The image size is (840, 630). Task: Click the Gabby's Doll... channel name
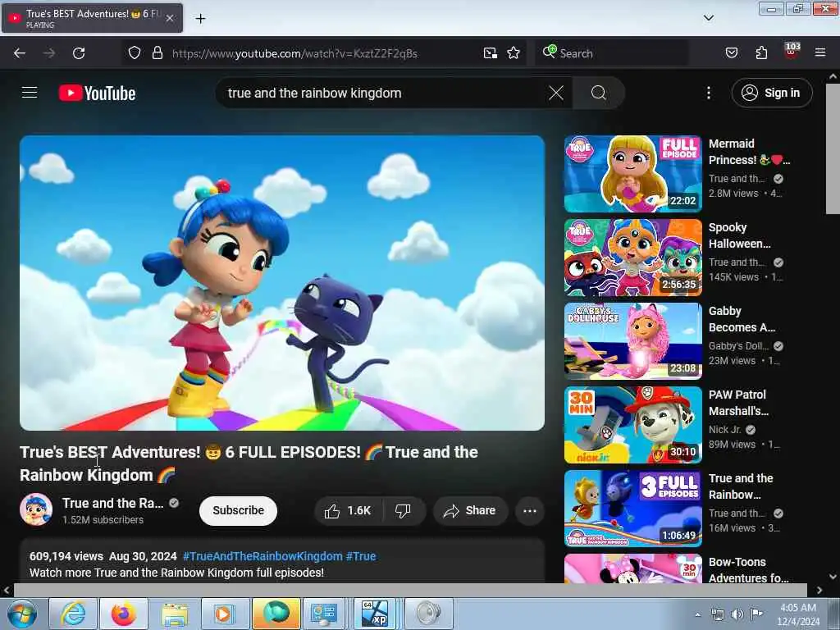coord(738,346)
